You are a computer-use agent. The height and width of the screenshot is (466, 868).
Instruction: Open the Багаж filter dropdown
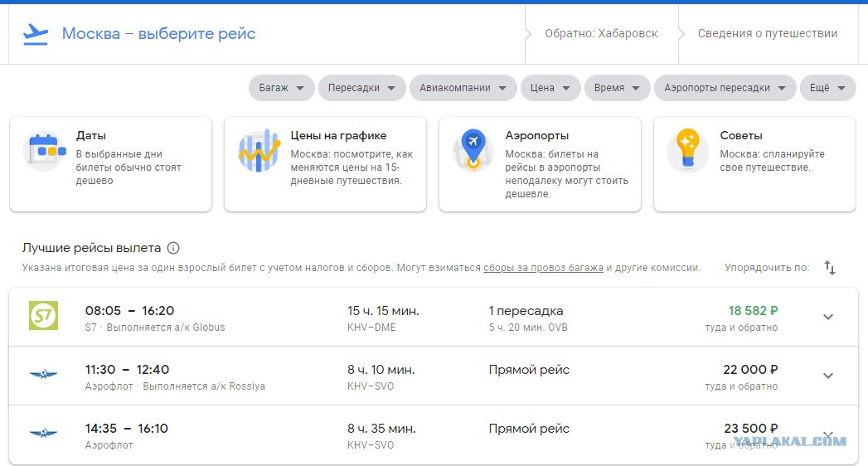click(281, 88)
